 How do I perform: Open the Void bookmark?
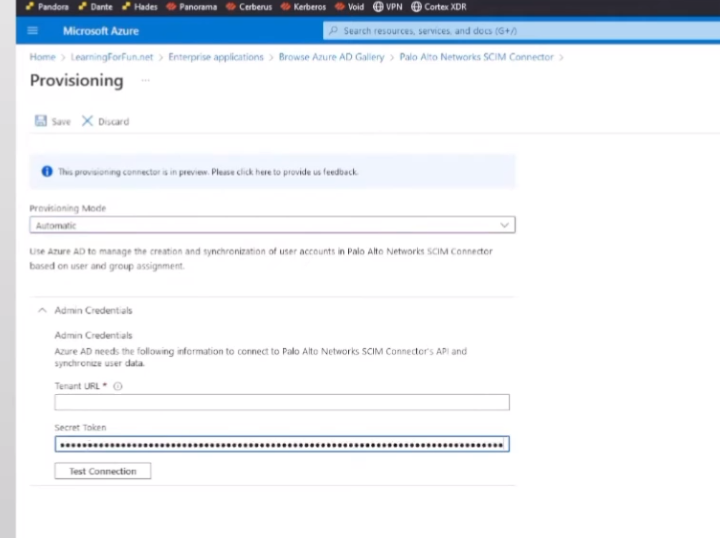tap(349, 7)
